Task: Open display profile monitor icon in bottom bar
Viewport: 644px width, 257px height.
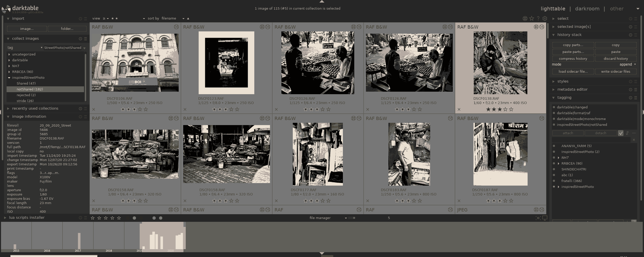Action: pyautogui.click(x=545, y=218)
